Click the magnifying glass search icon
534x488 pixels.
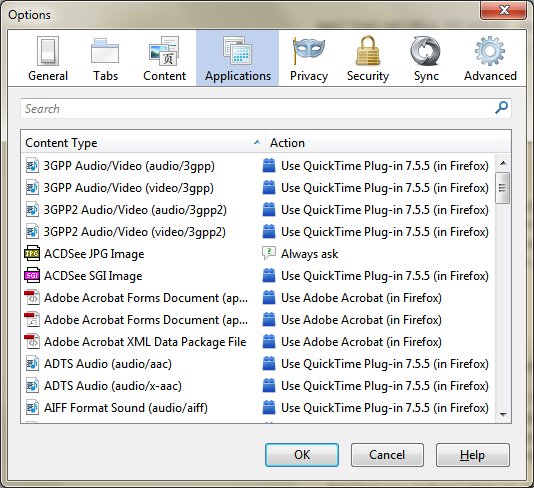(501, 108)
